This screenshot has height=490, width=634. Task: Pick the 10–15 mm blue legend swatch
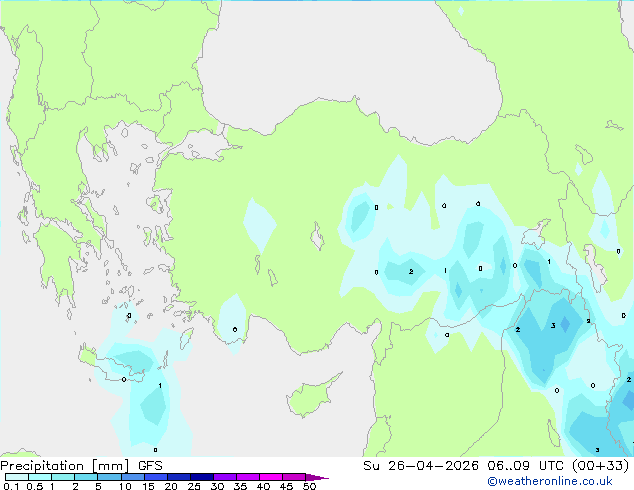coord(132,477)
